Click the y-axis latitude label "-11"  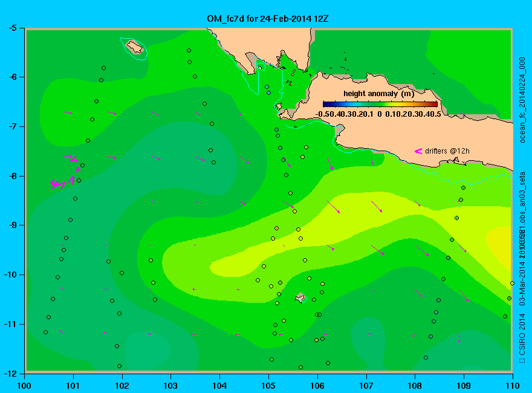pos(10,324)
